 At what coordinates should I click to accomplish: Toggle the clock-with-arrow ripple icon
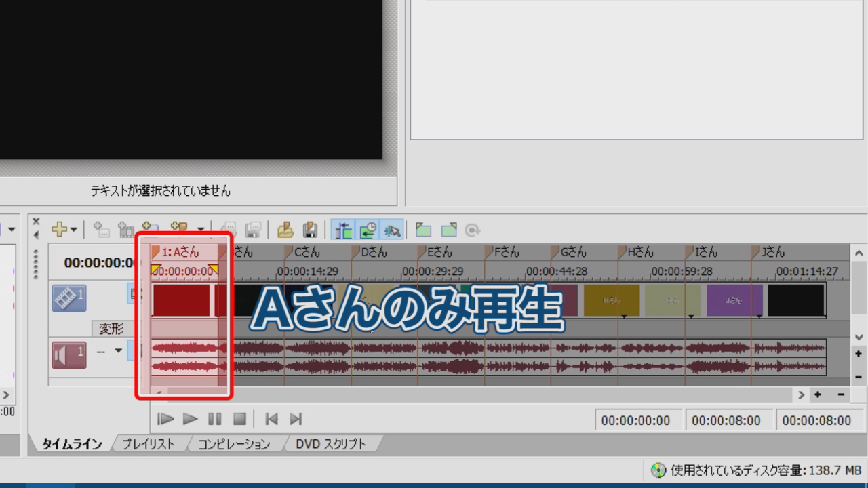(x=368, y=230)
